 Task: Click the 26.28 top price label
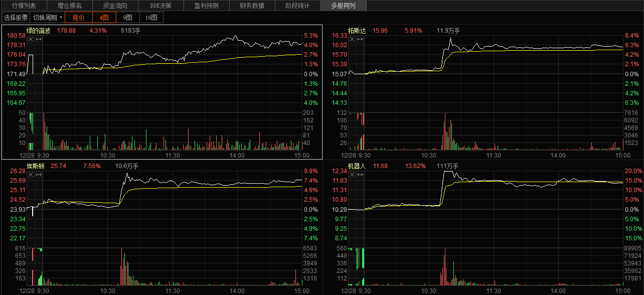(18, 171)
